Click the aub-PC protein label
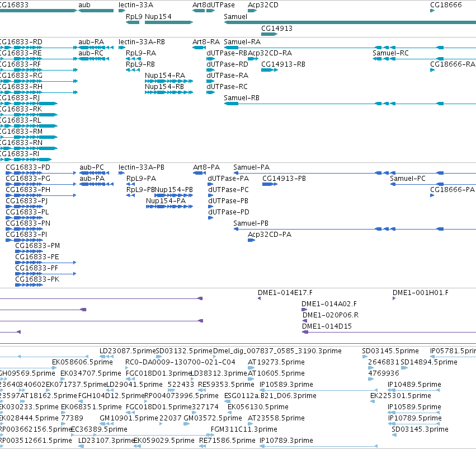476x449 pixels. pos(92,167)
